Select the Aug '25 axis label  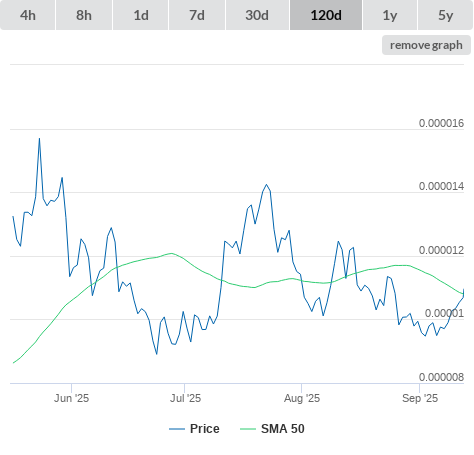(x=302, y=398)
